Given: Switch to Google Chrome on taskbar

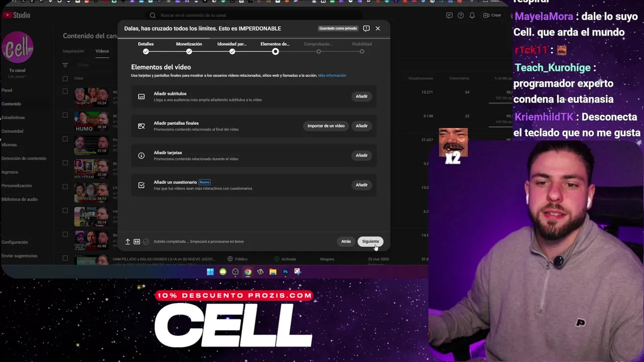Looking at the screenshot, I should click(248, 272).
